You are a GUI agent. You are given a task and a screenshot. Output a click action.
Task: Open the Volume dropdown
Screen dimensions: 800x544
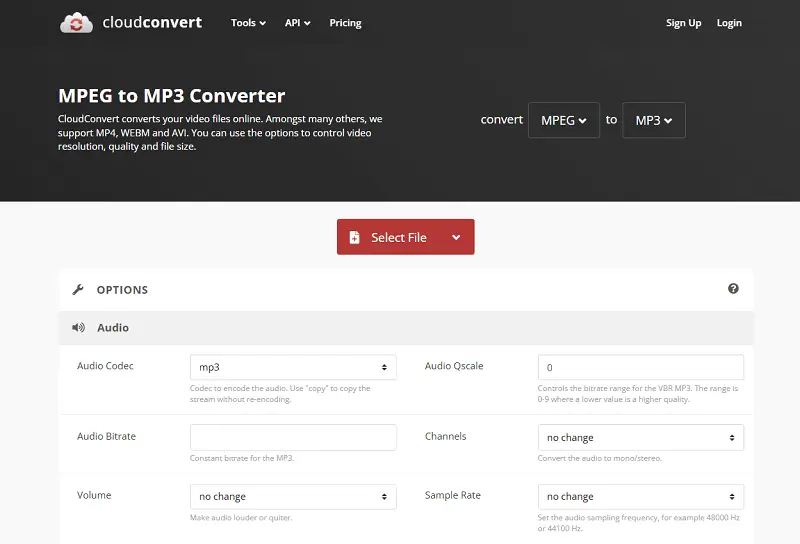click(x=293, y=497)
